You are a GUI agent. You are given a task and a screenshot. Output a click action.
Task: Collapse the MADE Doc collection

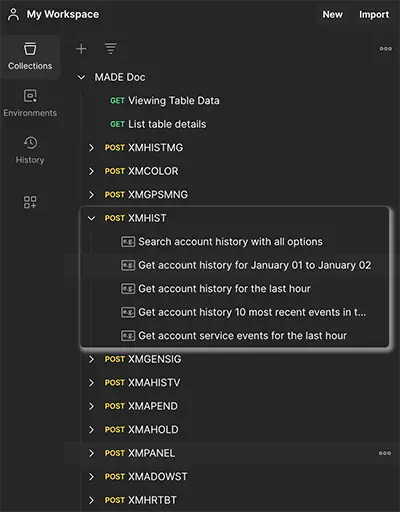pyautogui.click(x=81, y=77)
